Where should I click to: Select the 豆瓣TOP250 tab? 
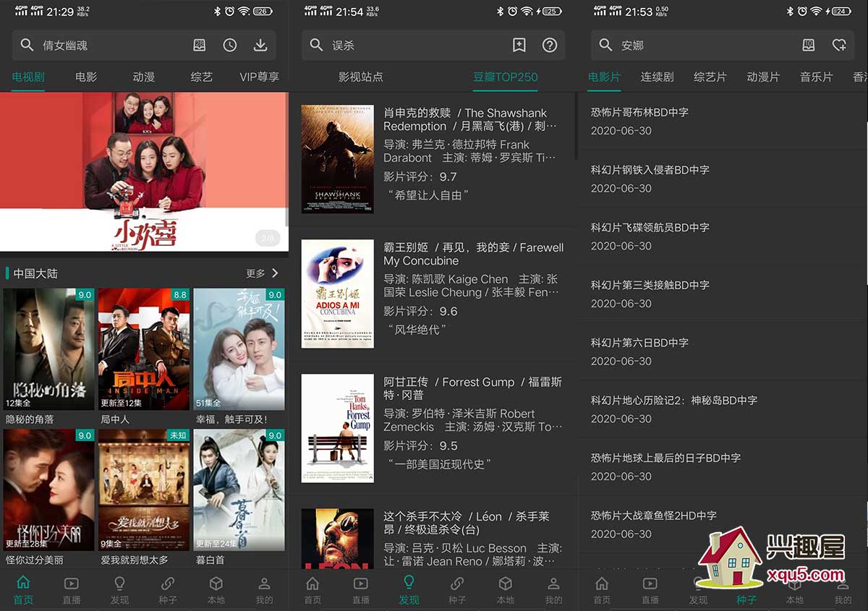[x=506, y=77]
